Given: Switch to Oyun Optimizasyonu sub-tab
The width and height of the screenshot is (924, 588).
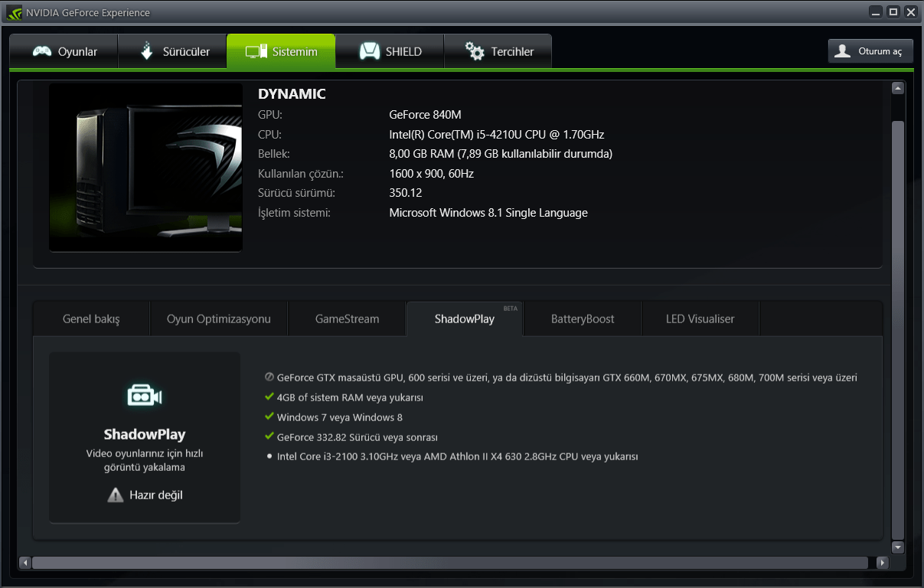Looking at the screenshot, I should click(218, 318).
